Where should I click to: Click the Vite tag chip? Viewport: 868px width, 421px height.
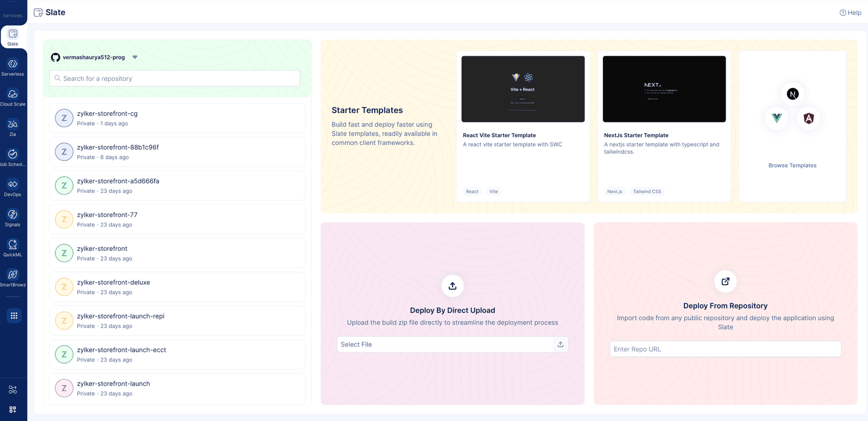click(x=493, y=192)
